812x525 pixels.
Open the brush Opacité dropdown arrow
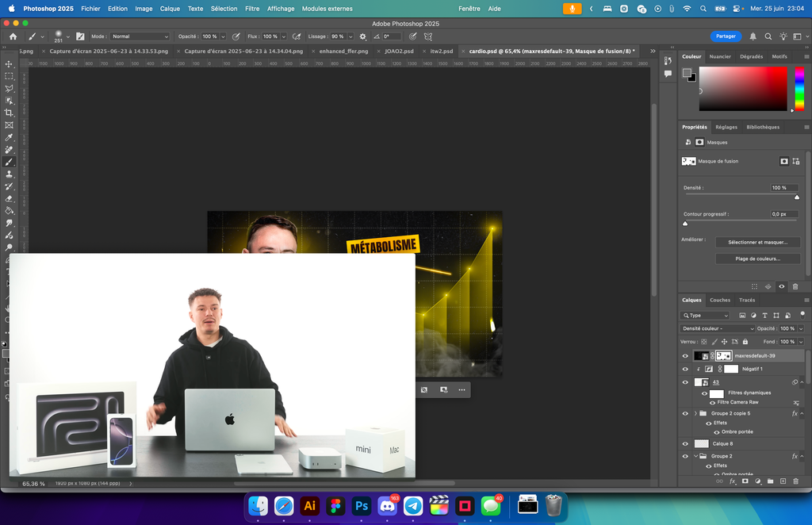223,36
